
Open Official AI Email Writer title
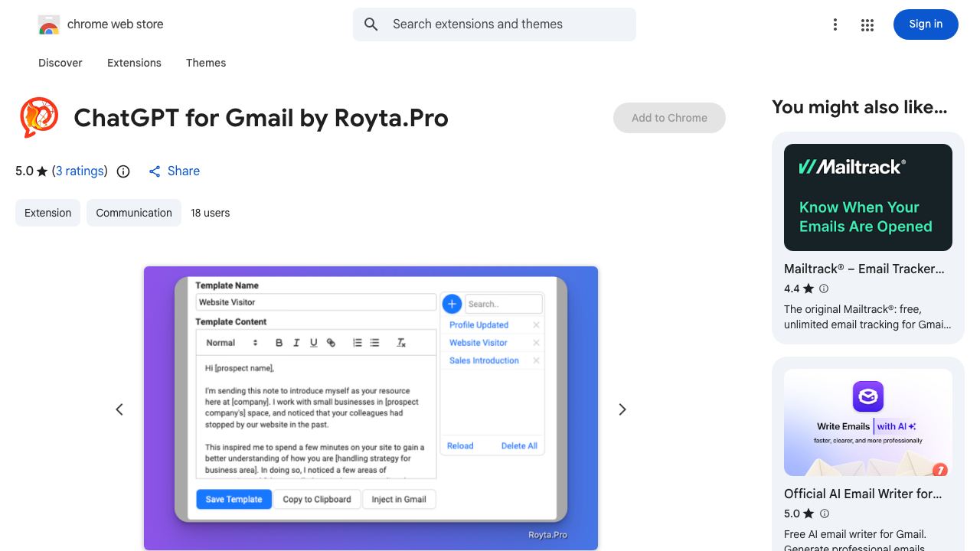863,494
